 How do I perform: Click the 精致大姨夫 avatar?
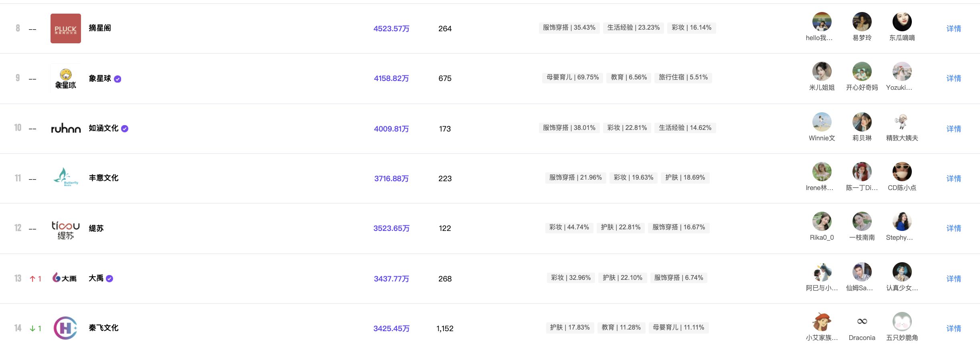pyautogui.click(x=902, y=122)
